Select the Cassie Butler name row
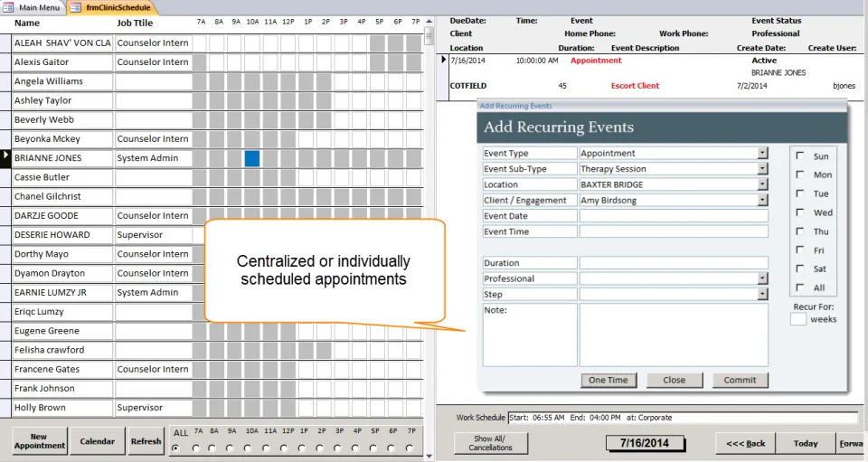The height and width of the screenshot is (462, 868). pos(62,177)
